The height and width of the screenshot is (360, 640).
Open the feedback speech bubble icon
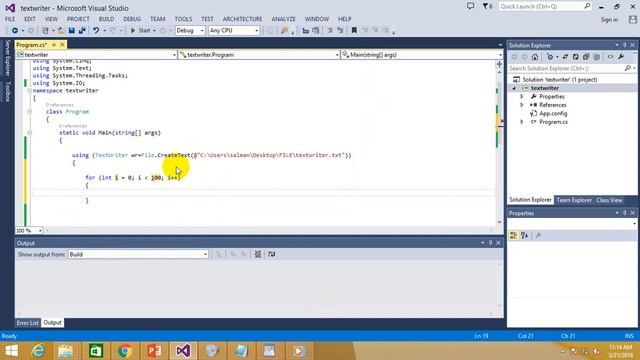point(470,7)
